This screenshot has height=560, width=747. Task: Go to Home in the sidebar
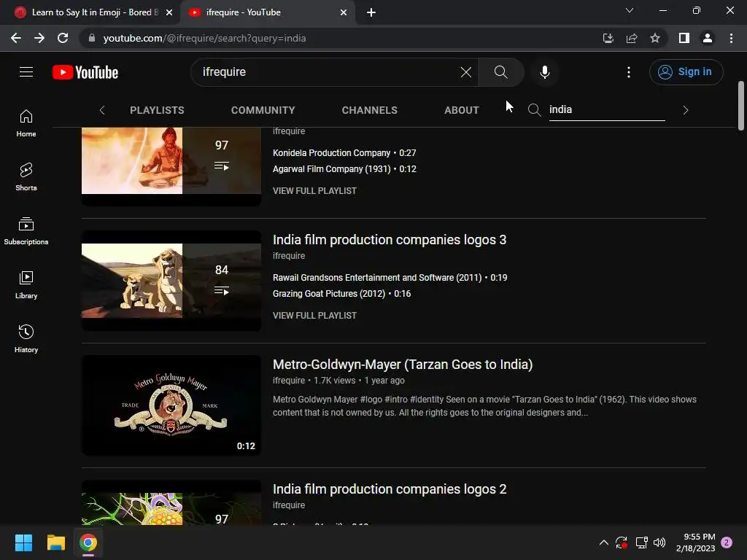(x=26, y=123)
